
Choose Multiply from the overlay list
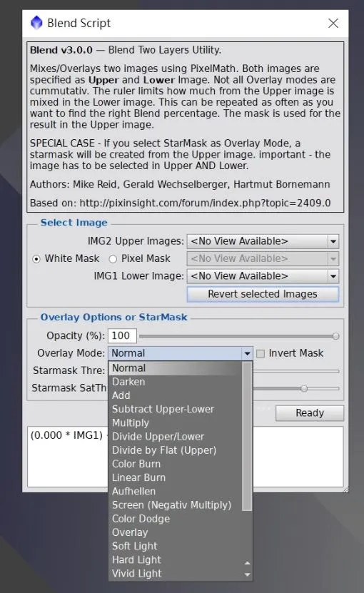tap(131, 423)
